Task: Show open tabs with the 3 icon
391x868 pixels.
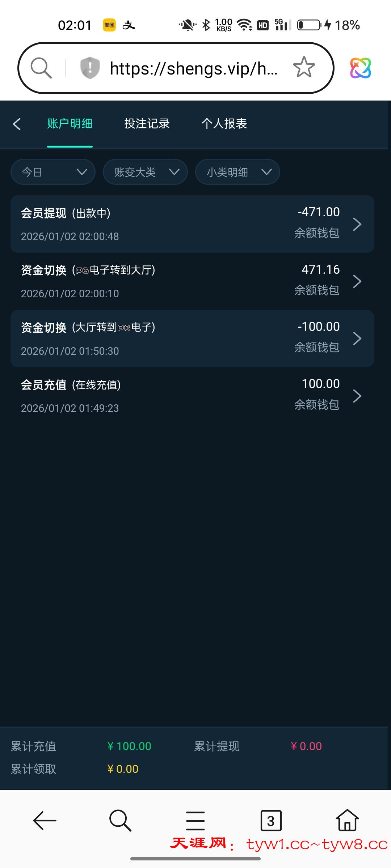Action: [271, 820]
